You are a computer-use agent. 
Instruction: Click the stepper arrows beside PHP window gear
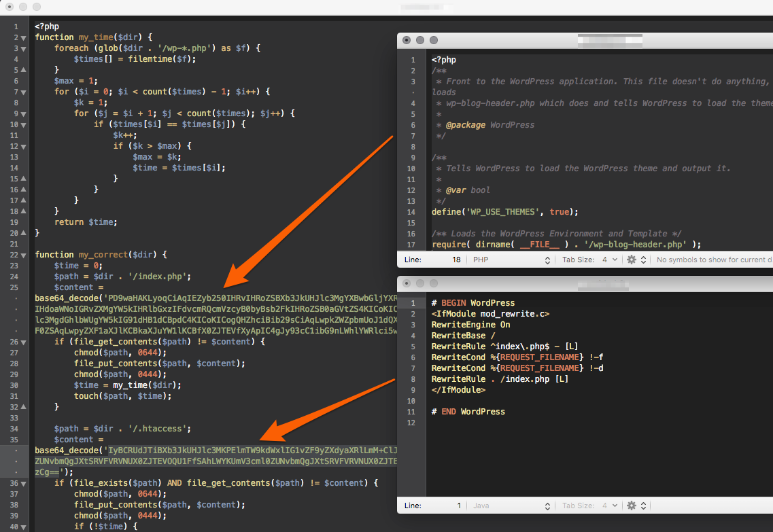[643, 260]
